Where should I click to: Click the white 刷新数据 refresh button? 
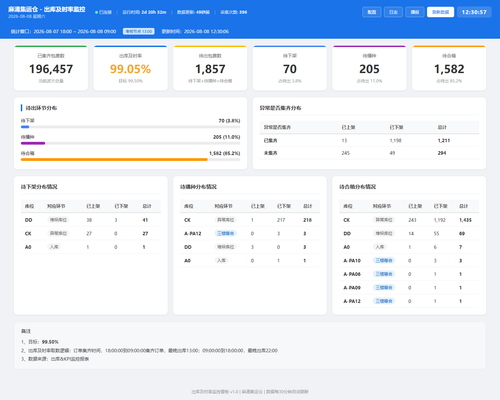coord(440,12)
